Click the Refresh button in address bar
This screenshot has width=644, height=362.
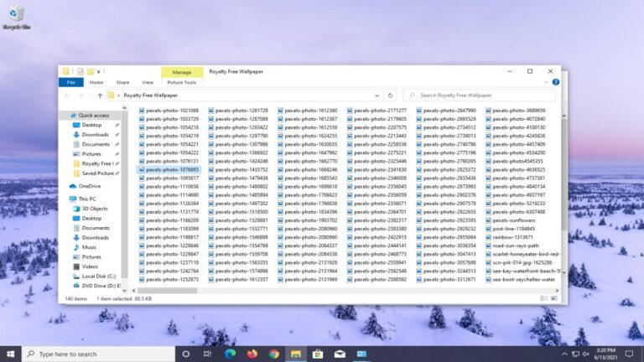tap(390, 96)
